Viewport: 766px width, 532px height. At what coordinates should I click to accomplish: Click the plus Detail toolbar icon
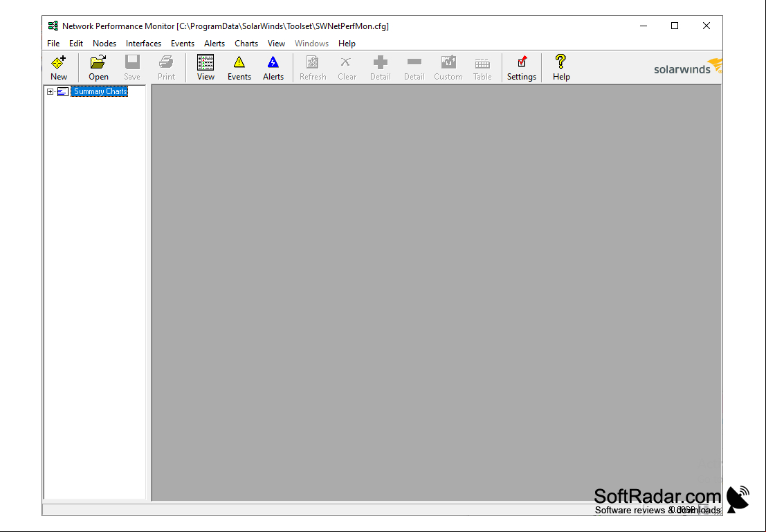pyautogui.click(x=381, y=62)
